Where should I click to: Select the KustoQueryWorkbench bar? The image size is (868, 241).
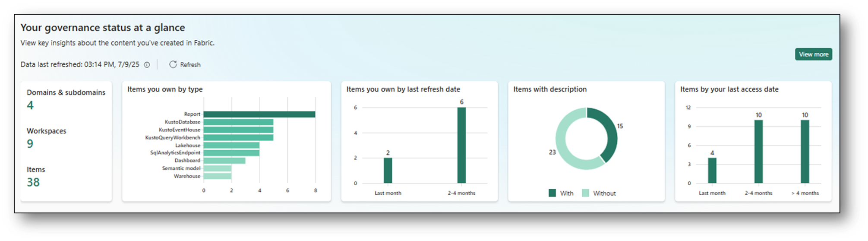point(238,137)
